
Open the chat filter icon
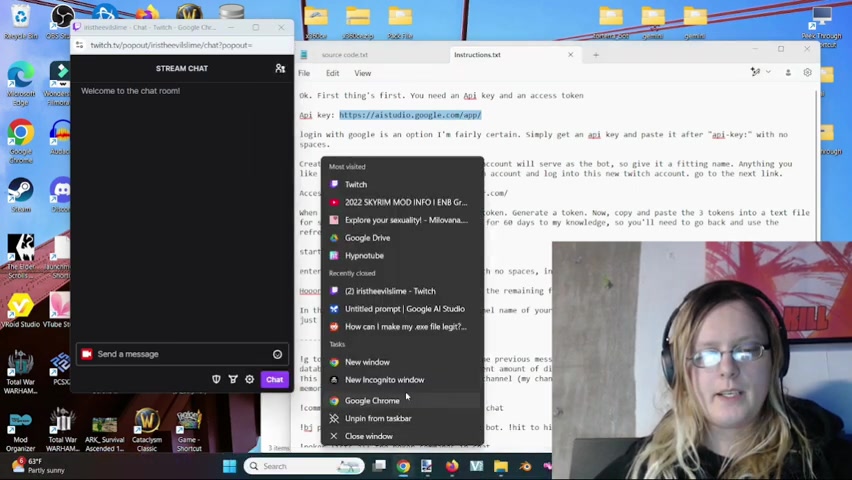[x=233, y=379]
